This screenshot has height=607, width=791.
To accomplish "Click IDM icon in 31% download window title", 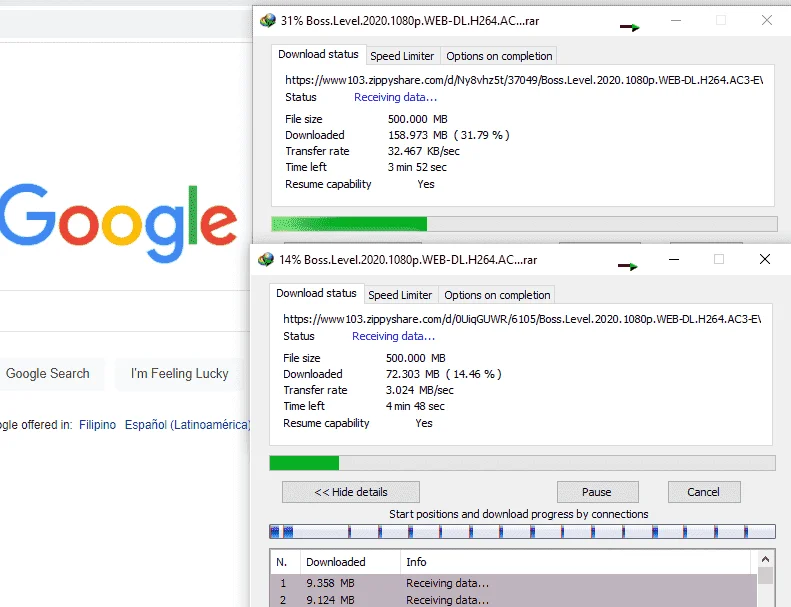I will click(x=268, y=21).
